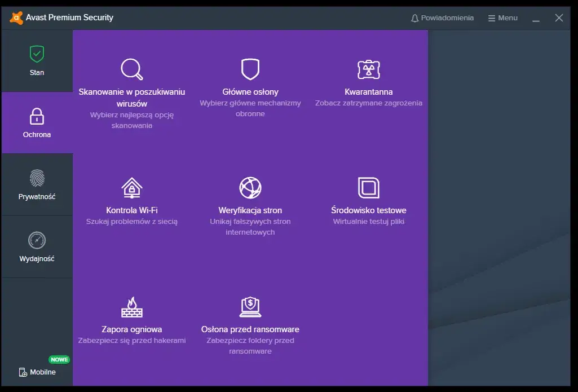
Task: Open the Mobilne label
Action: 43,372
